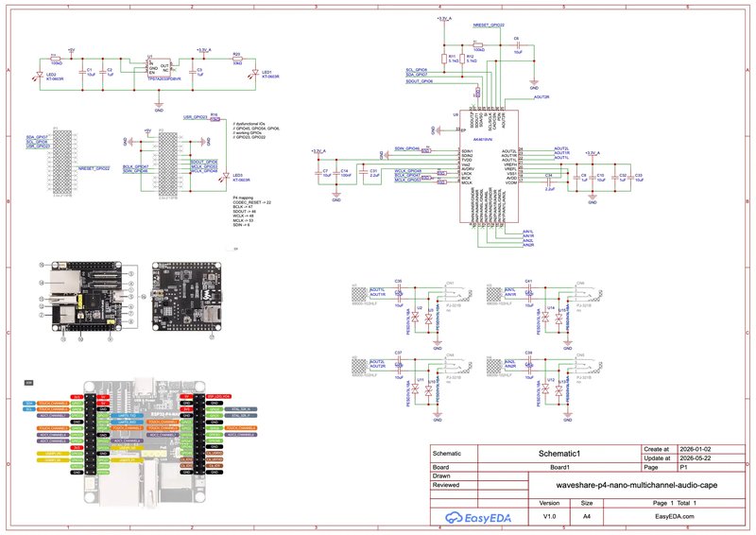Image resolution: width=756 pixels, height=535 pixels.
Task: Click GND symbol under regulator circuit
Action: 159,106
